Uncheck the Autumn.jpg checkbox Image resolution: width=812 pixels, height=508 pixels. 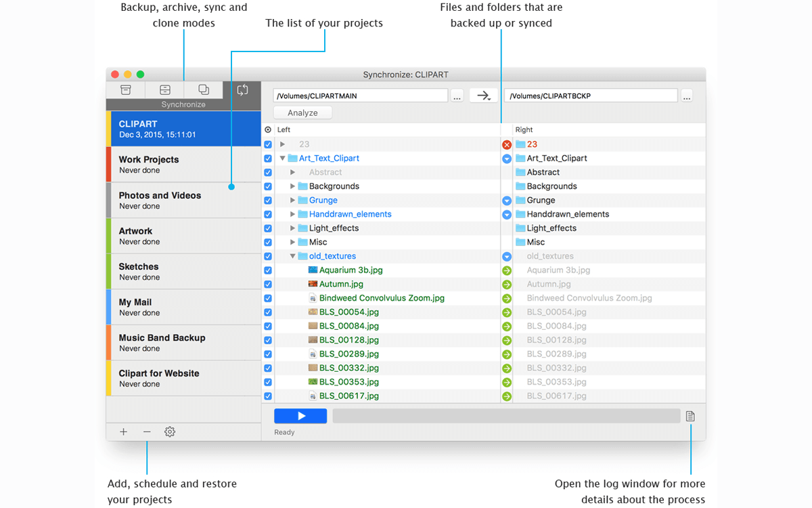[x=268, y=284]
